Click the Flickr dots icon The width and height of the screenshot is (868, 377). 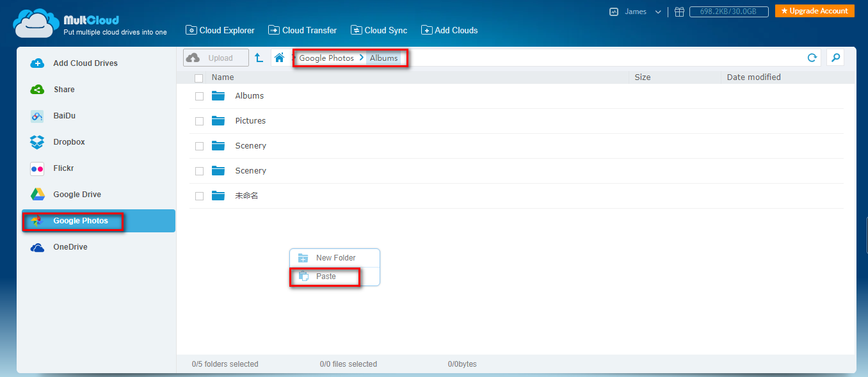[37, 168]
